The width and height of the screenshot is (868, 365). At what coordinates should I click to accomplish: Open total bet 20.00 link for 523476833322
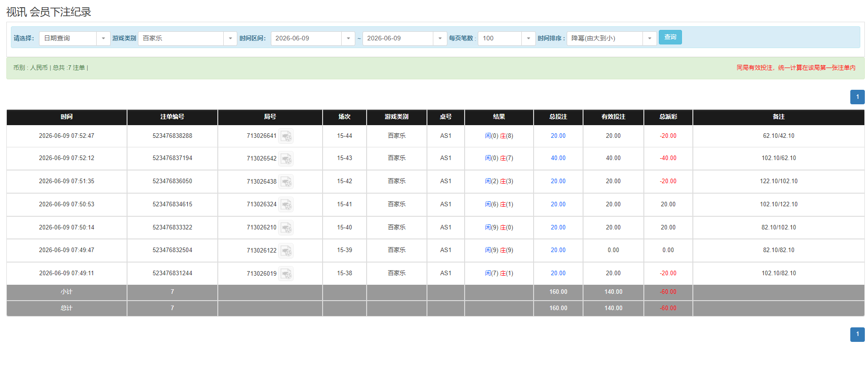click(x=558, y=228)
